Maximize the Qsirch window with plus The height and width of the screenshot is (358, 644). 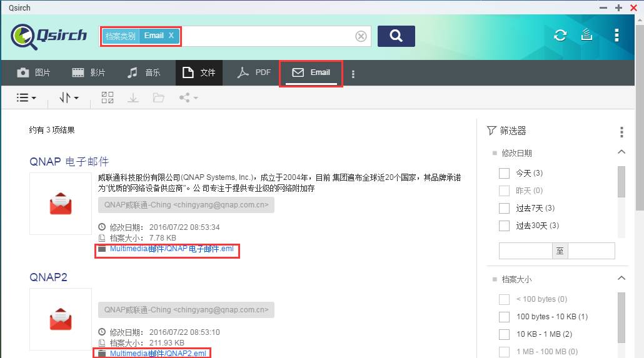click(x=618, y=7)
